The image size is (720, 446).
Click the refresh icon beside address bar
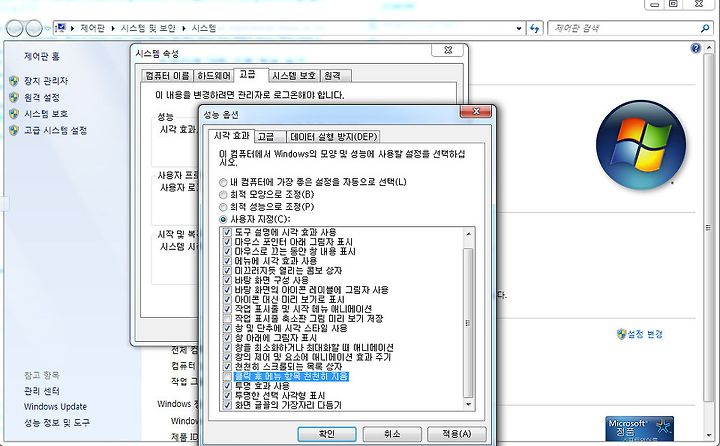pos(534,28)
